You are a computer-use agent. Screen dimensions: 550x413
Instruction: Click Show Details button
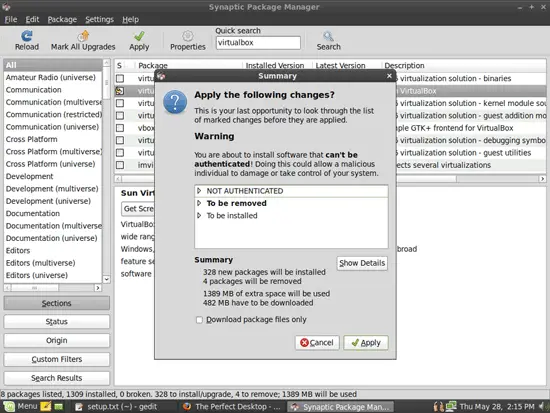click(362, 263)
